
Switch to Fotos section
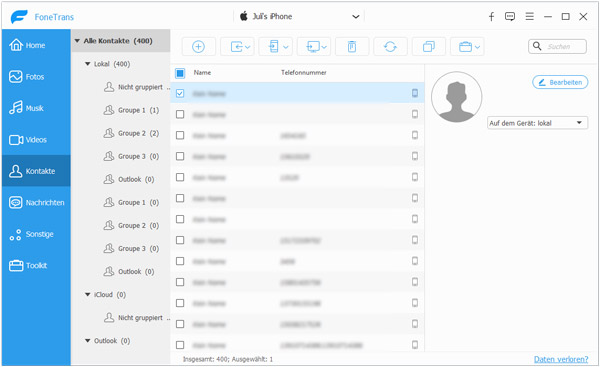tap(36, 77)
